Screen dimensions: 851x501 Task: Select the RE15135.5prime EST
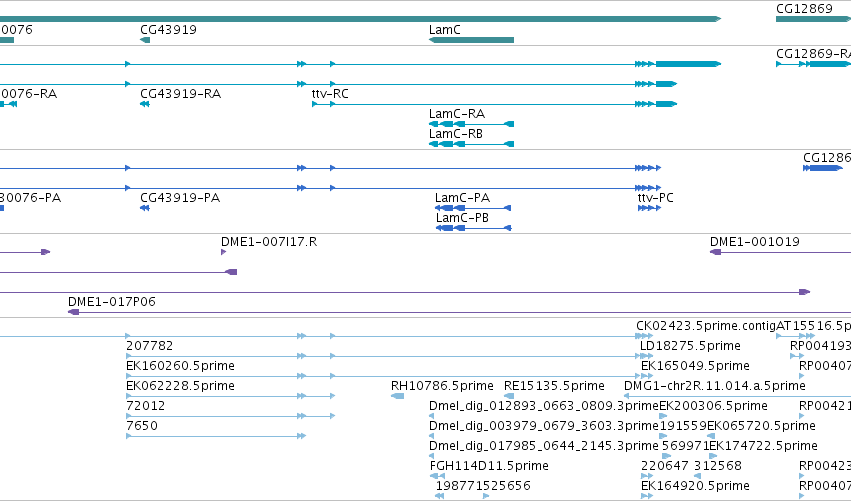554,386
